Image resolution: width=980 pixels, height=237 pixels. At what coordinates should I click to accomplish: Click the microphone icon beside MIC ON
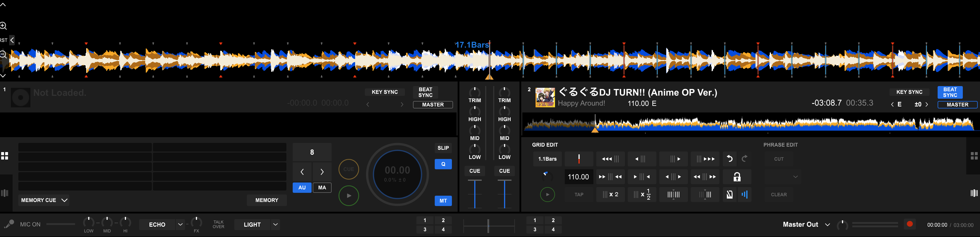(9, 224)
